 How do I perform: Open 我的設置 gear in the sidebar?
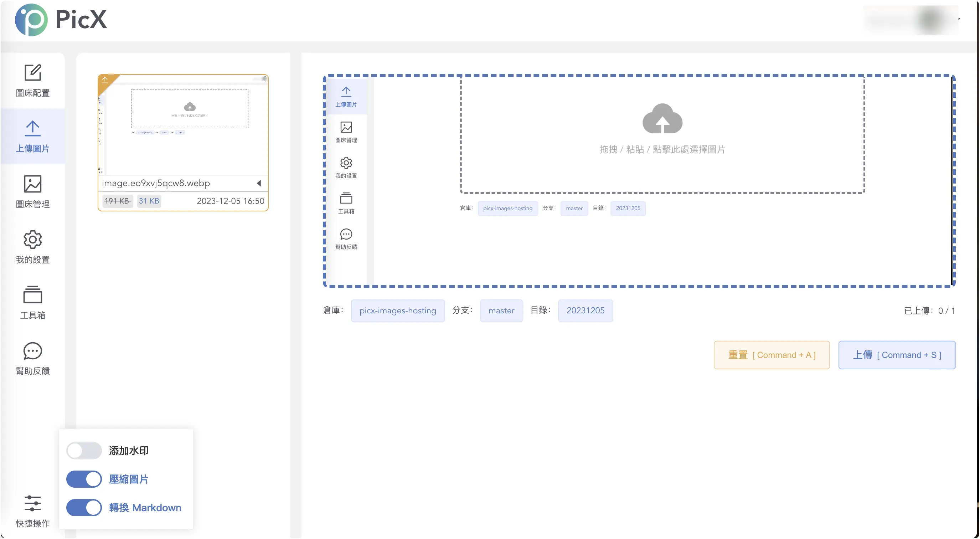(x=33, y=247)
